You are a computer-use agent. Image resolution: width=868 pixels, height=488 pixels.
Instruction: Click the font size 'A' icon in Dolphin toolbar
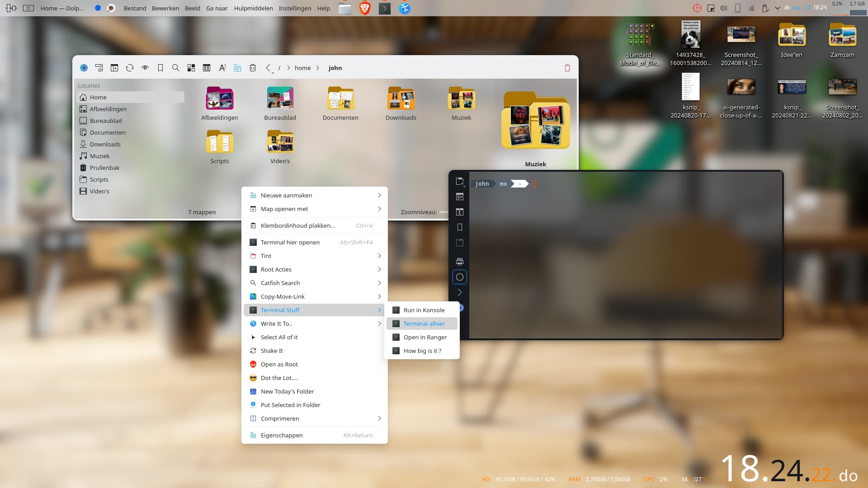point(222,68)
